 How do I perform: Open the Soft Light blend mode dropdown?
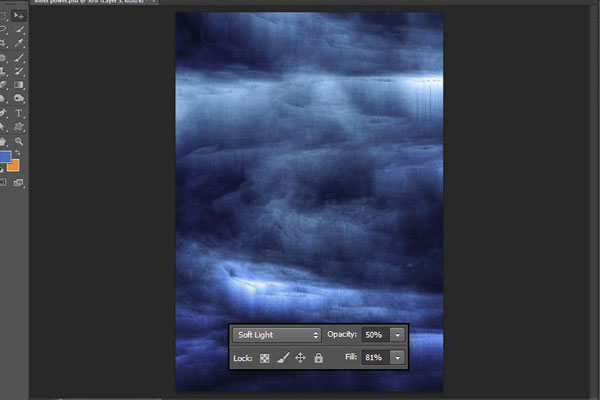click(x=277, y=335)
